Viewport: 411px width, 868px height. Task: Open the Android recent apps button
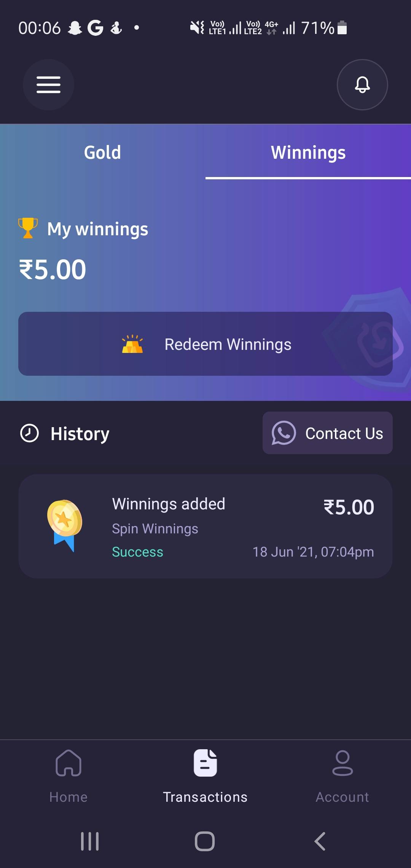pyautogui.click(x=90, y=841)
